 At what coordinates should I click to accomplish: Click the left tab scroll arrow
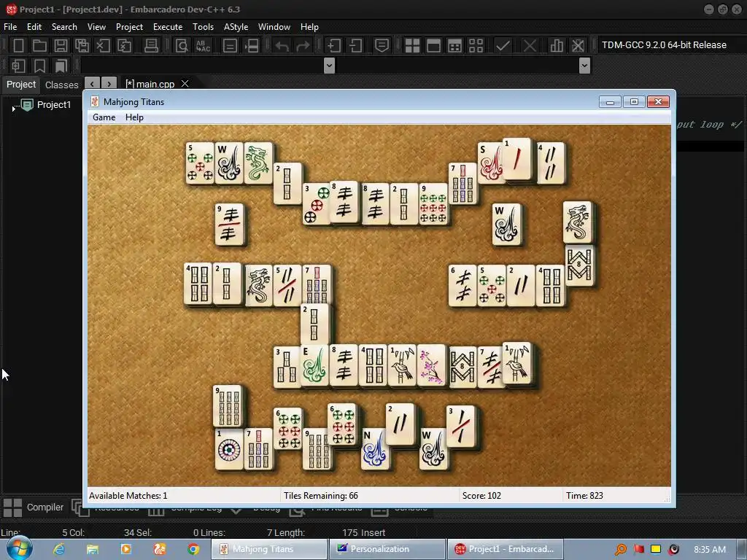coord(92,84)
